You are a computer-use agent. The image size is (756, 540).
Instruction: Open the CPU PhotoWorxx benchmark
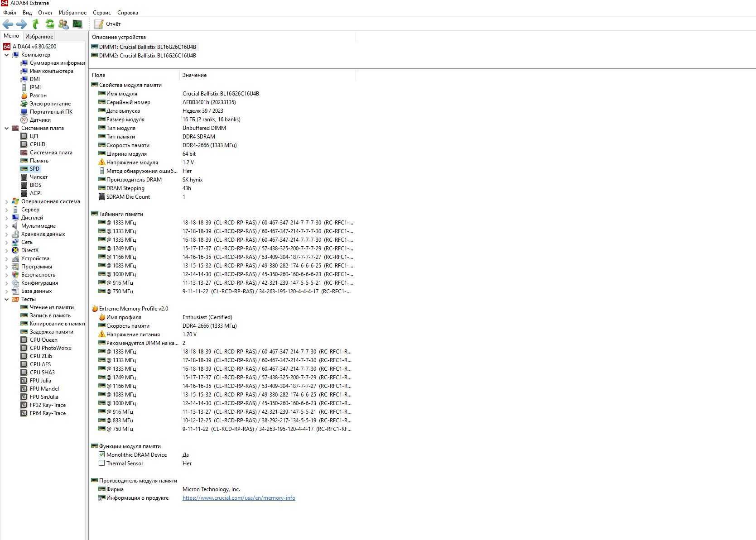tap(46, 348)
